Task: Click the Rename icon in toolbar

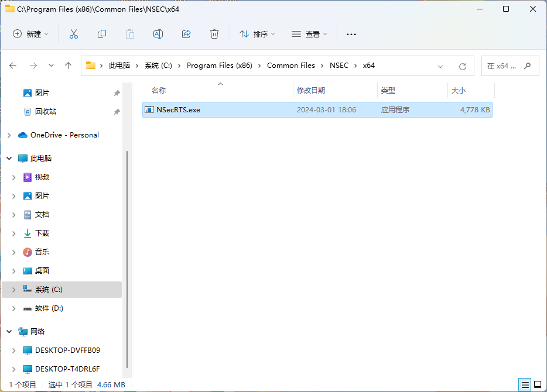Action: click(158, 34)
